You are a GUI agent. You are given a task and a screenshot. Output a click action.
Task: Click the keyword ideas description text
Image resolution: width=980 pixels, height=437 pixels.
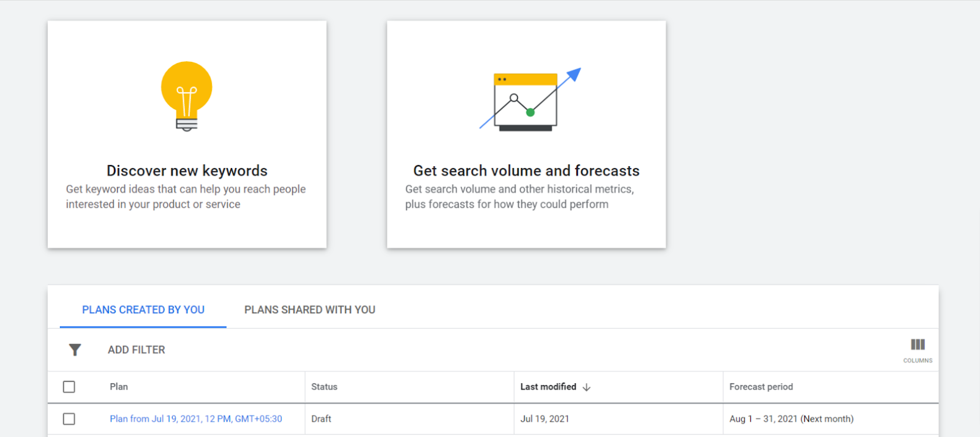pyautogui.click(x=186, y=197)
